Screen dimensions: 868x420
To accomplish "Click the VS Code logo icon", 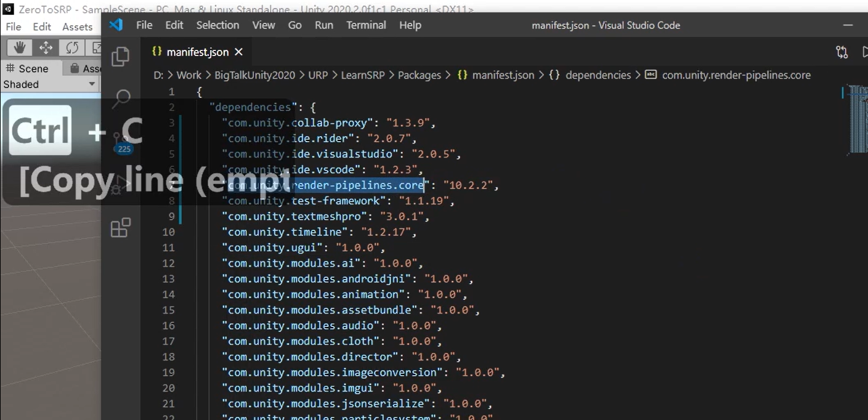I will 115,25.
